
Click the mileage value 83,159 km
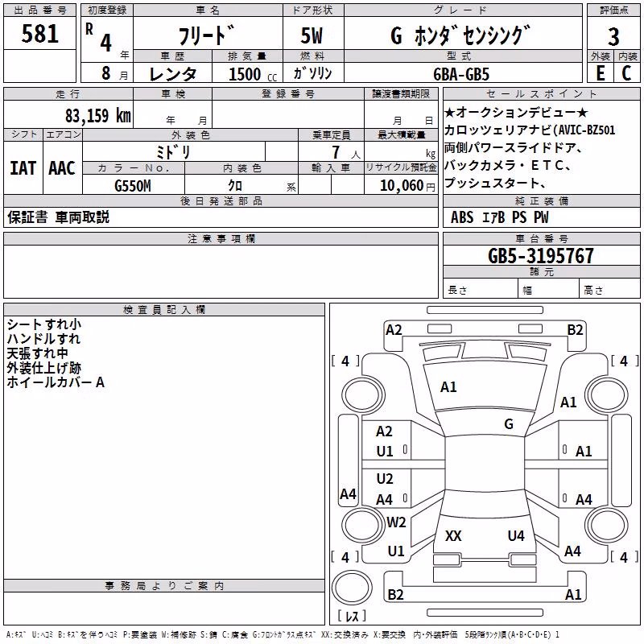point(97,115)
